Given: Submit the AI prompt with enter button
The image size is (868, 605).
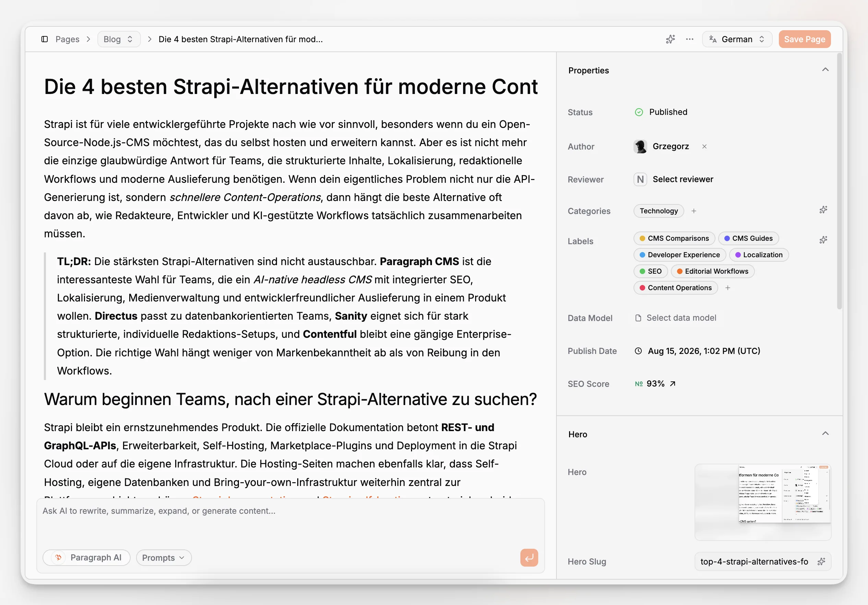Looking at the screenshot, I should (x=529, y=558).
